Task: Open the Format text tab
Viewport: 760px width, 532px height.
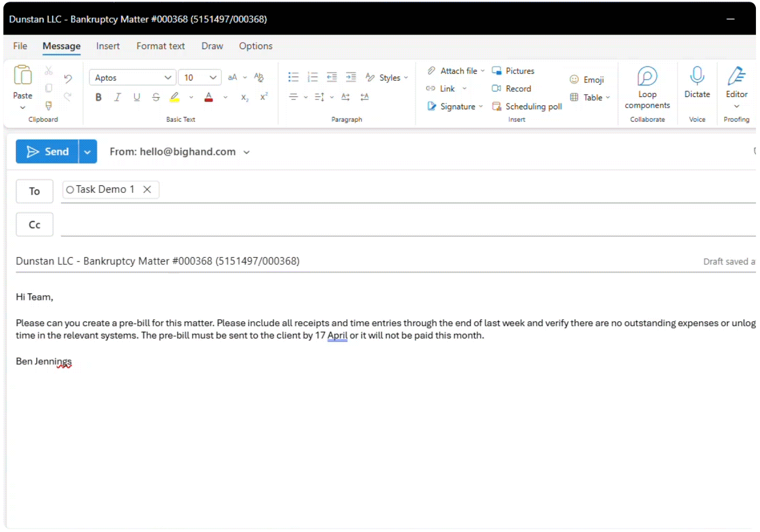Action: pos(161,46)
